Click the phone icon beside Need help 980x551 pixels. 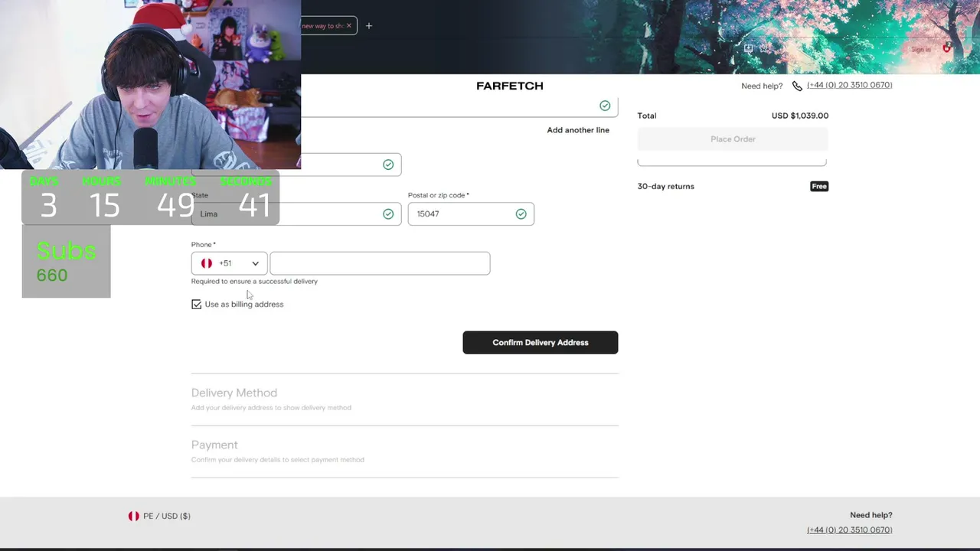797,86
